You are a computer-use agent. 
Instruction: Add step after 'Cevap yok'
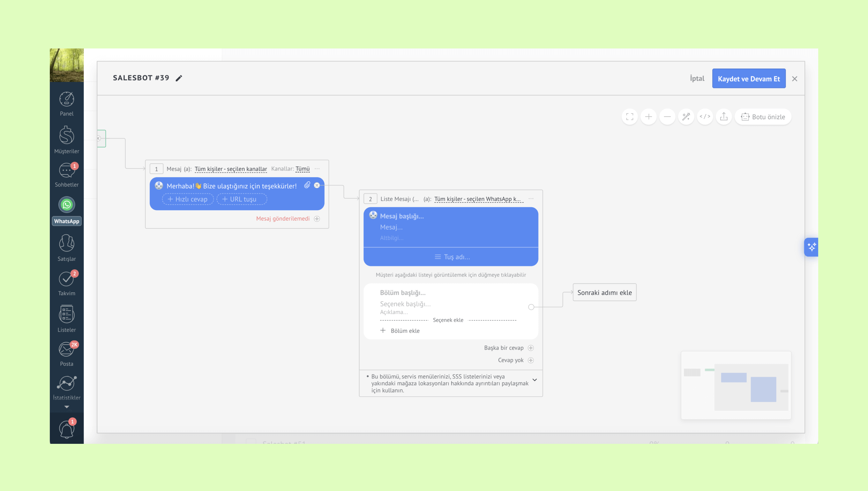pyautogui.click(x=530, y=360)
